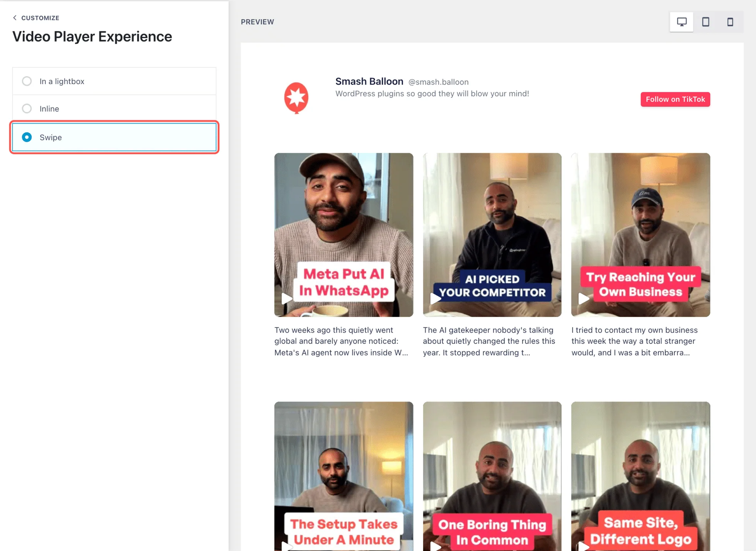The image size is (756, 551).
Task: Click the WordPress plugins so good bio text
Action: click(432, 94)
